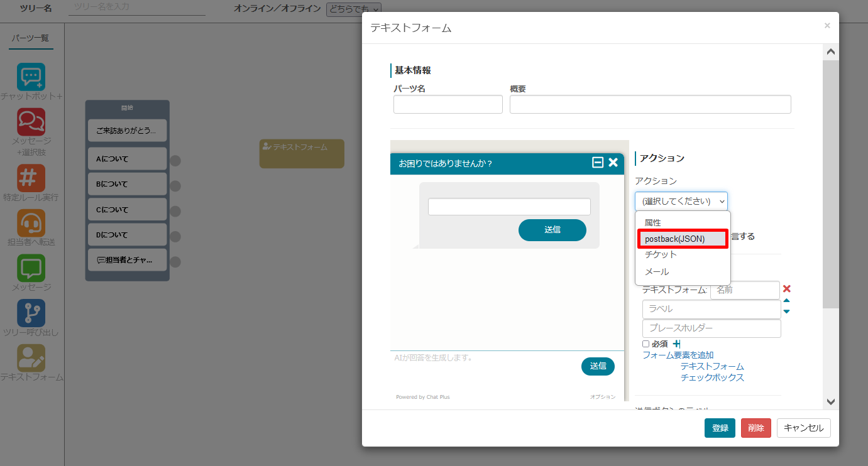The width and height of the screenshot is (868, 466).
Task: Choose メール option from the action list
Action: 657,272
